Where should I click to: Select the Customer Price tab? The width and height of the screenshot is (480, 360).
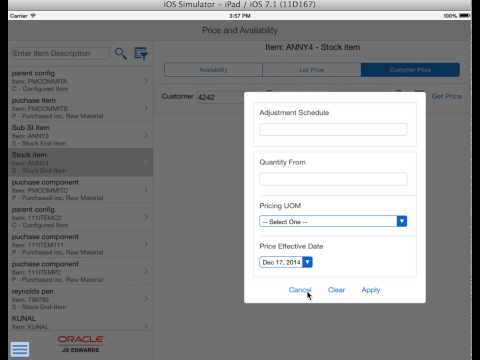tap(410, 70)
